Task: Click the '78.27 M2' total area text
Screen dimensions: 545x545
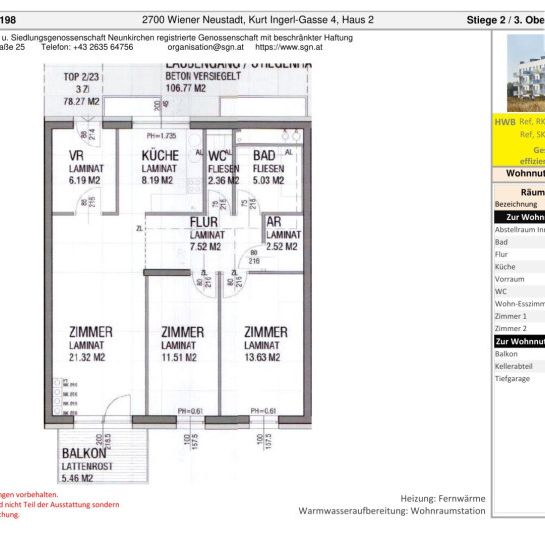Action: click(81, 101)
